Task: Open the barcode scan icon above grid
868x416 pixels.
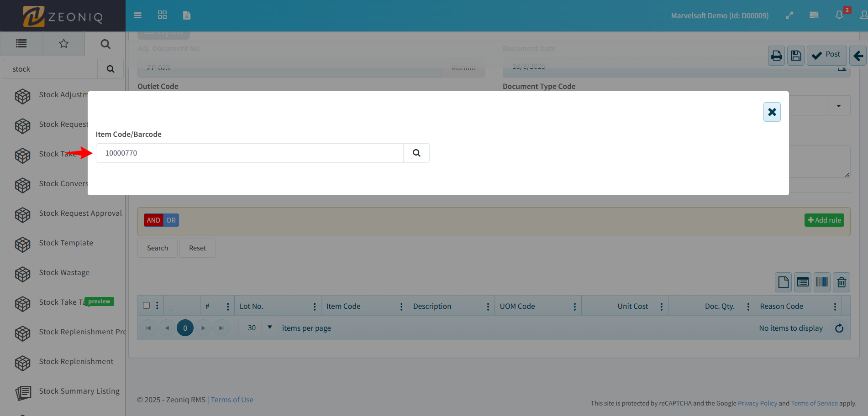Action: point(822,282)
